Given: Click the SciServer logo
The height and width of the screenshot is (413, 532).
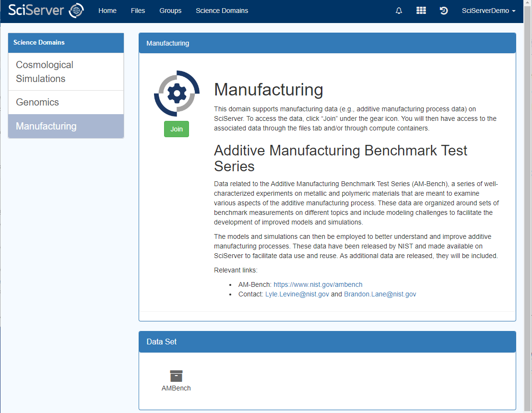Looking at the screenshot, I should (46, 10).
